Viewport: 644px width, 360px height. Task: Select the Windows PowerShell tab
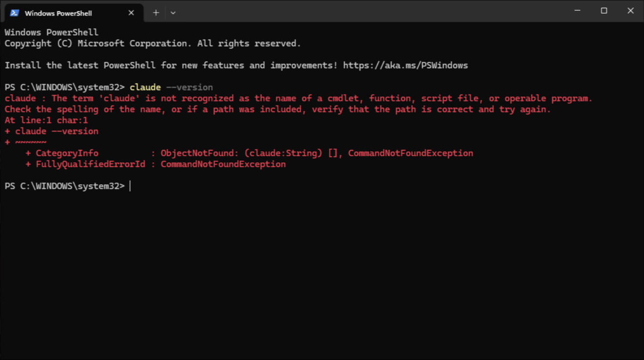tap(74, 13)
